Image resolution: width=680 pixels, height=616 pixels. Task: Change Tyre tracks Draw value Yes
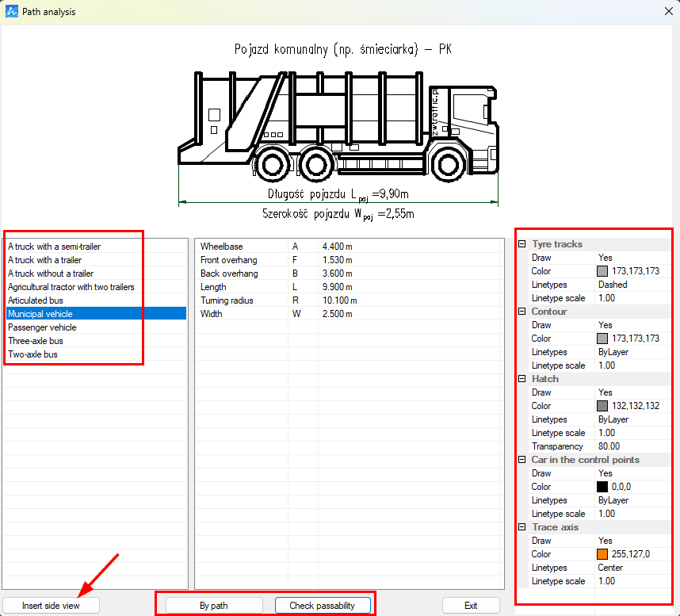click(632, 258)
